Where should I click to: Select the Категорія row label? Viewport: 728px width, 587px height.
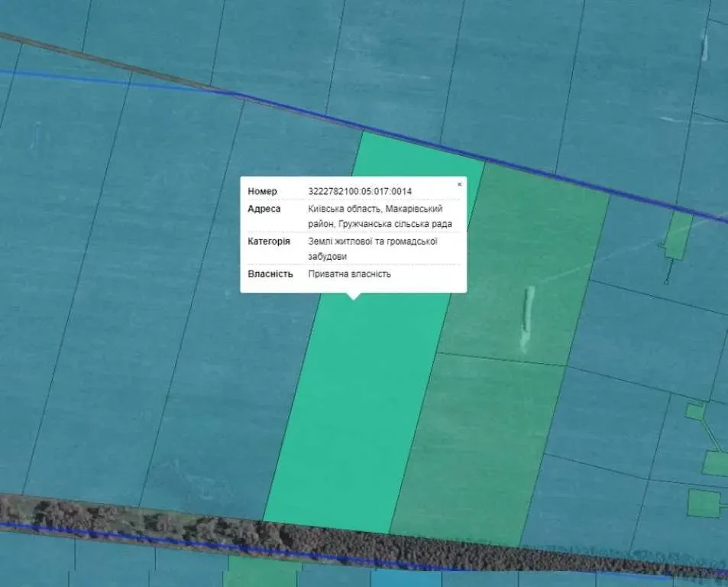pos(268,241)
